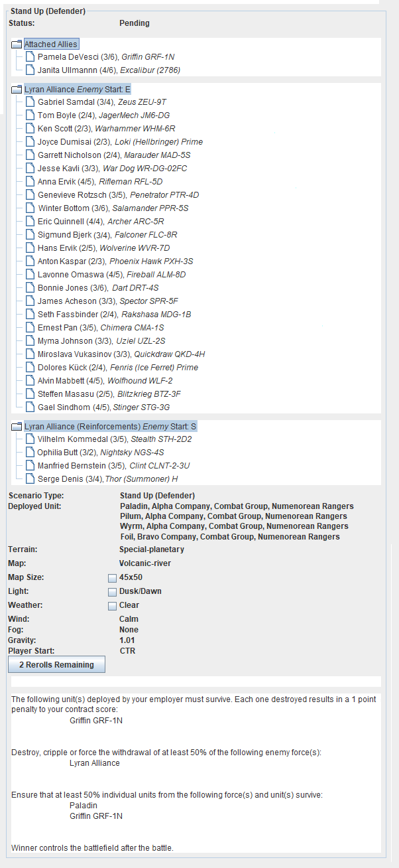Click document icon for Myma Johnson
The height and width of the screenshot is (868, 399).
point(30,341)
